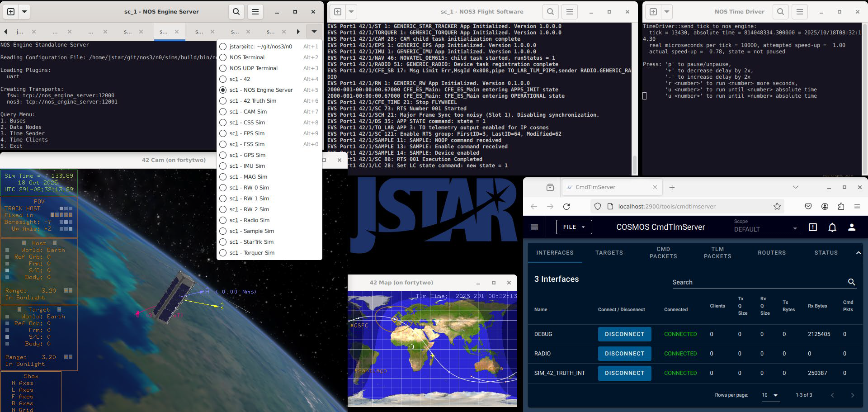This screenshot has height=412, width=868.
Task: Open new browser tab with plus
Action: pyautogui.click(x=672, y=187)
